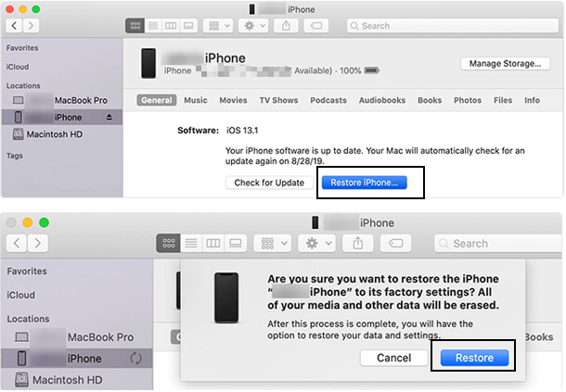Click Restore iPhone button in upper window
566x392 pixels.
click(364, 183)
